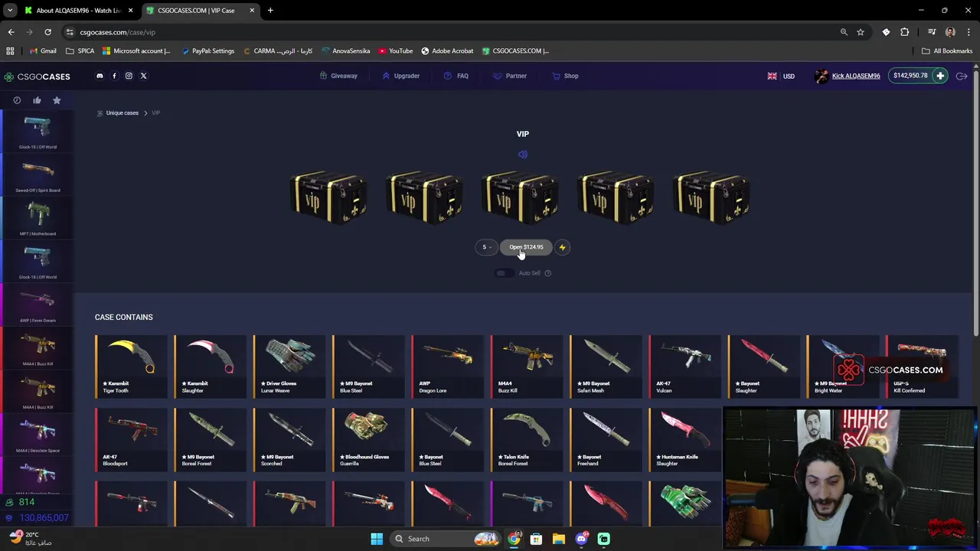
Task: Click the Kick user avatar
Action: coord(822,76)
